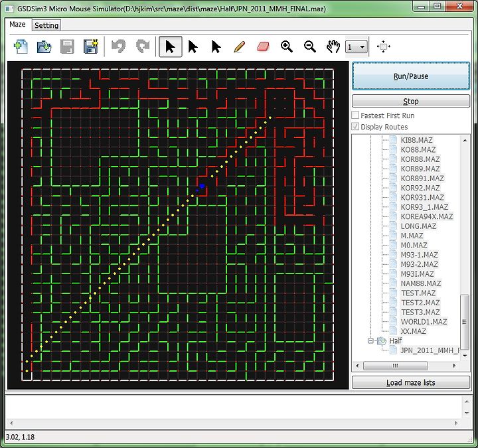The image size is (478, 448).
Task: Select KOR931.MAZ in the maze list
Action: click(x=422, y=197)
